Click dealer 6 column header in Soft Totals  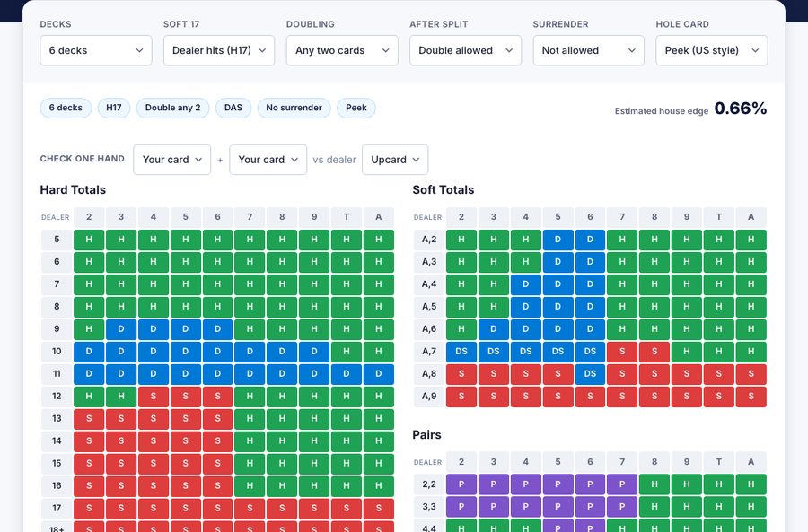pyautogui.click(x=590, y=217)
